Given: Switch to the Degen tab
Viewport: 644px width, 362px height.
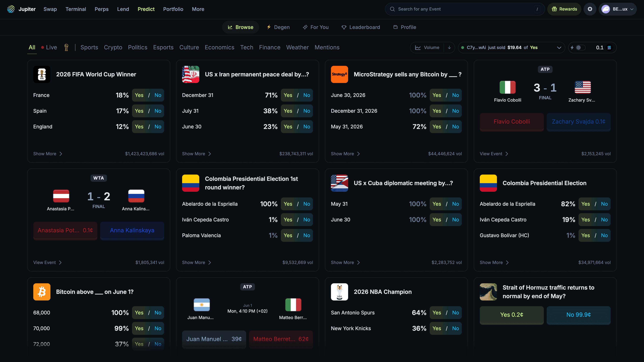Looking at the screenshot, I should pos(278,27).
